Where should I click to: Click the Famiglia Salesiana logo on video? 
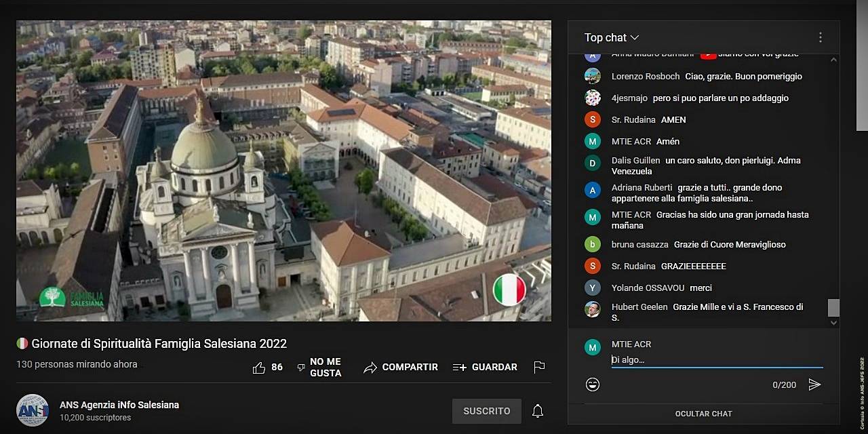(x=71, y=297)
